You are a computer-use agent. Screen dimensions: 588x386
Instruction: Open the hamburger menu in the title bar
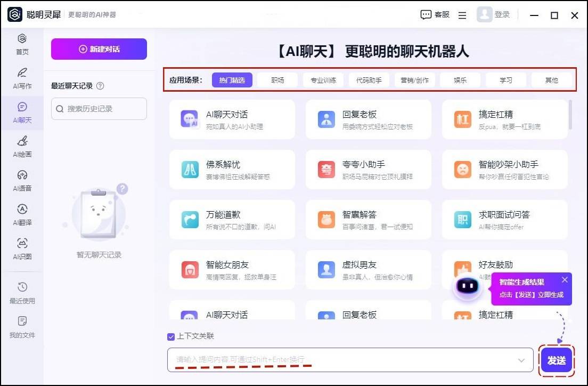(x=462, y=15)
